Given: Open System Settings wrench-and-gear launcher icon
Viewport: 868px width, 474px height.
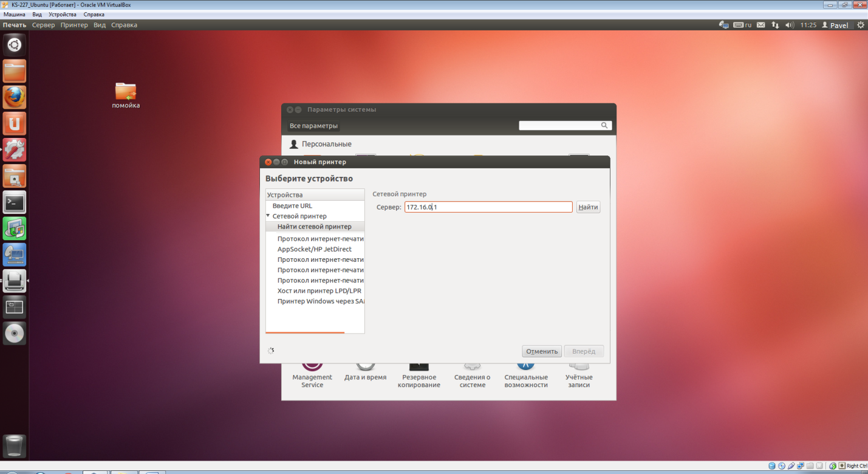Looking at the screenshot, I should (x=15, y=149).
